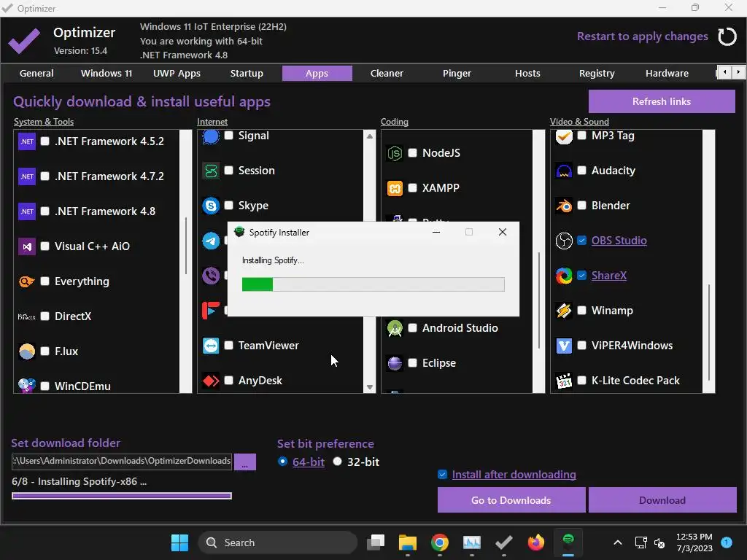Select the Hosts tab
747x560 pixels.
[x=527, y=74]
